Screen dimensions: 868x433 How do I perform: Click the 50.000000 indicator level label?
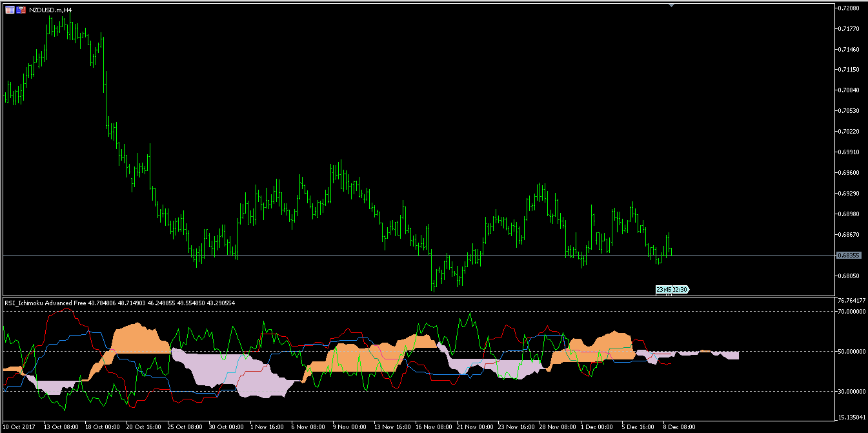click(x=851, y=351)
